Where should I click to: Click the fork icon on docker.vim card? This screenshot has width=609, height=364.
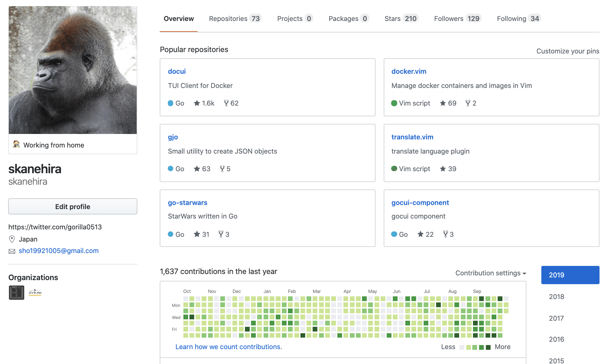point(468,103)
